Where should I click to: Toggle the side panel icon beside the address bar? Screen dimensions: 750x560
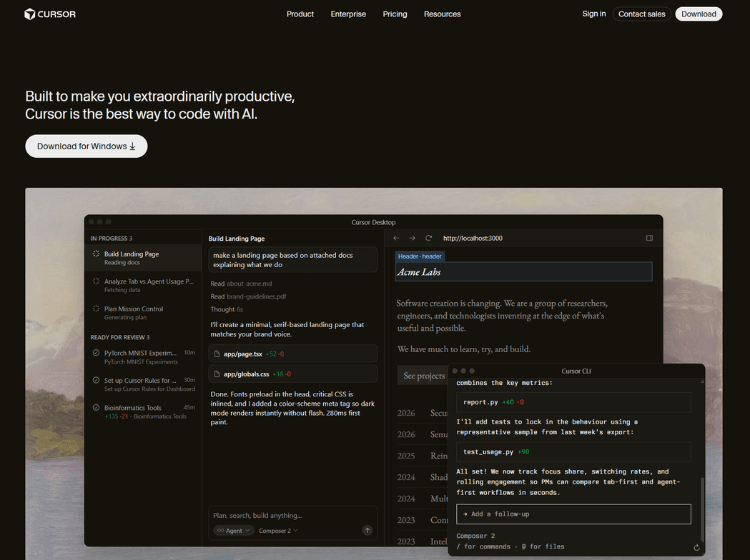(649, 238)
